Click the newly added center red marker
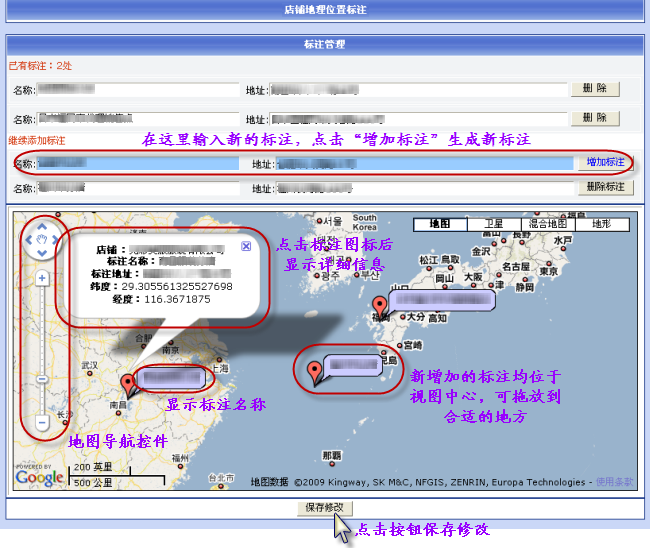Viewport: 650px width, 548px height. (x=317, y=372)
